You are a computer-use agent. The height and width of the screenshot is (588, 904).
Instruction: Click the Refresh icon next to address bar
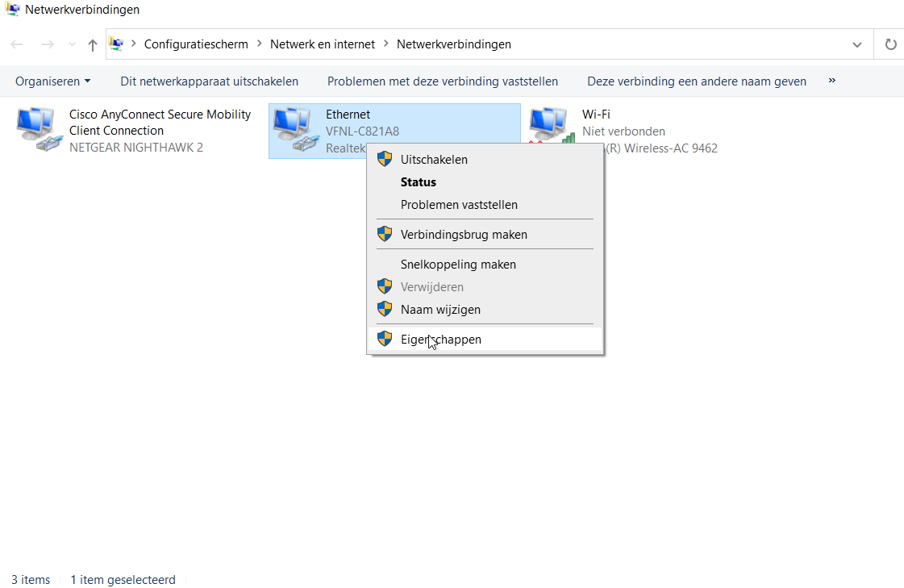point(890,44)
